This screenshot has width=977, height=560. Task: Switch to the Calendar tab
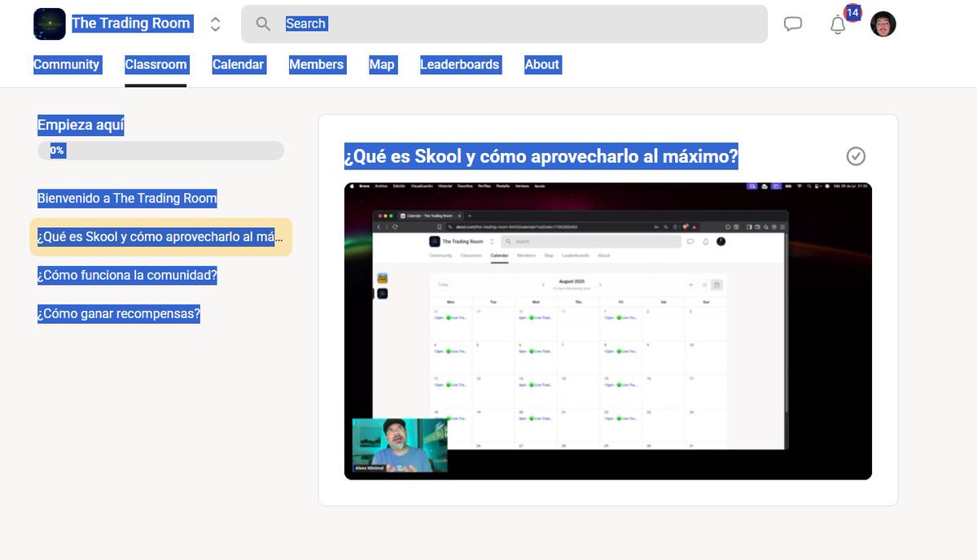tap(238, 64)
